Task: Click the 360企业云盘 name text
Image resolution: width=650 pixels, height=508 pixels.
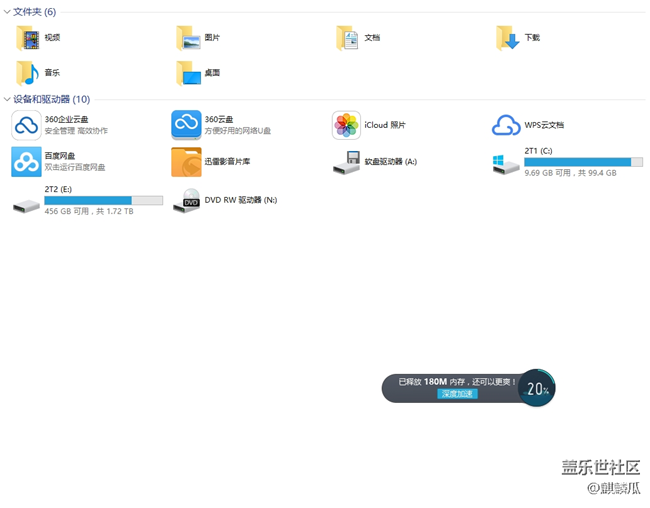Action: (x=66, y=119)
